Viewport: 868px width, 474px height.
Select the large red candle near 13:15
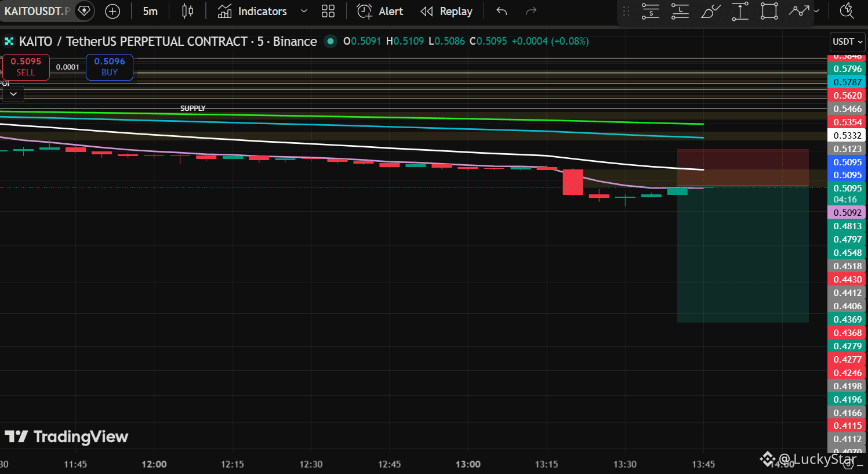click(573, 182)
